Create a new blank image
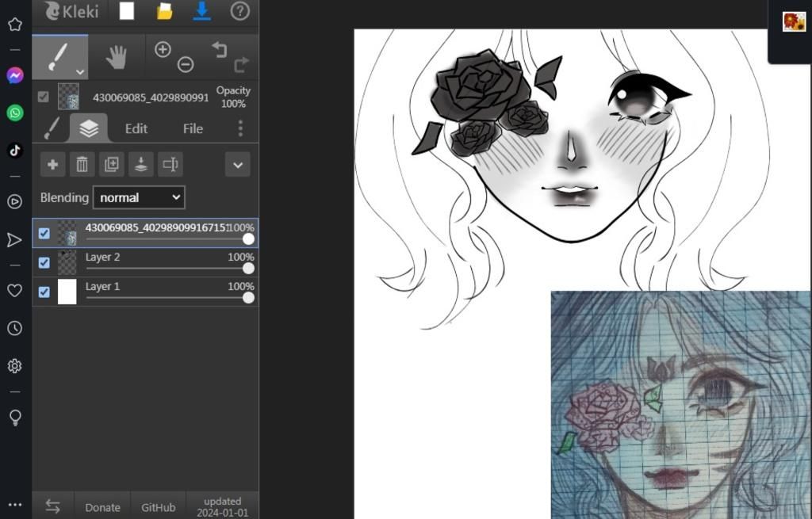Screen dimensions: 812x519 pyautogui.click(x=127, y=11)
